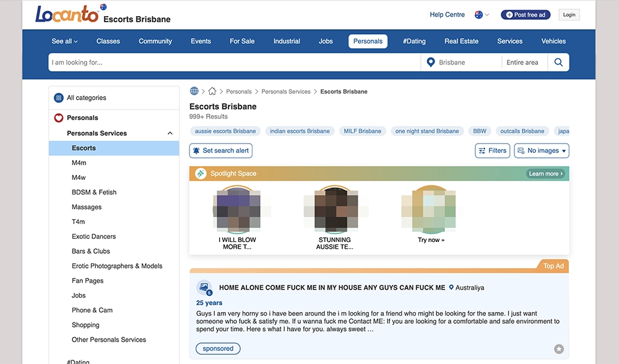This screenshot has height=364, width=619.
Task: Click the image count icon on top ad
Action: pyautogui.click(x=204, y=287)
